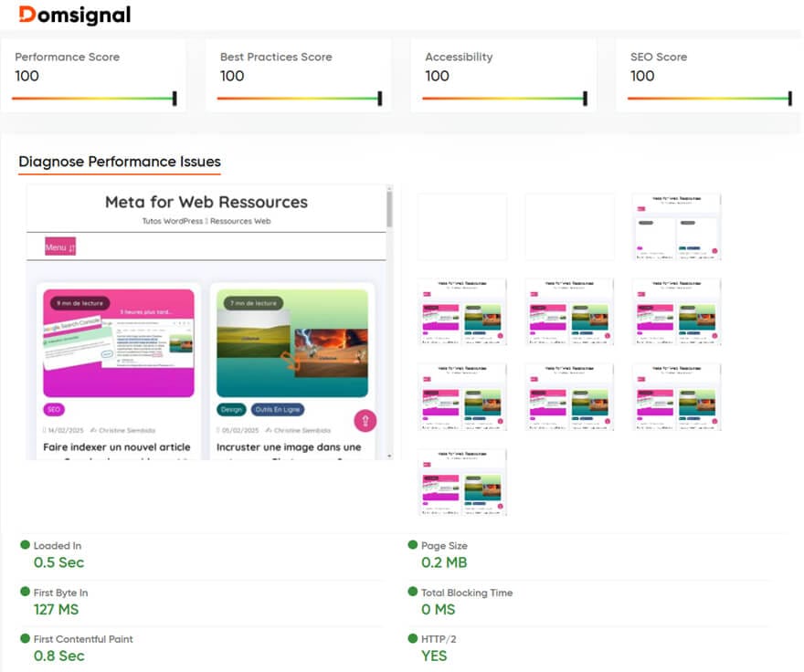Screen dimensions: 804x672
Task: Open article Faire indexer un nouvel article
Action: click(x=116, y=447)
